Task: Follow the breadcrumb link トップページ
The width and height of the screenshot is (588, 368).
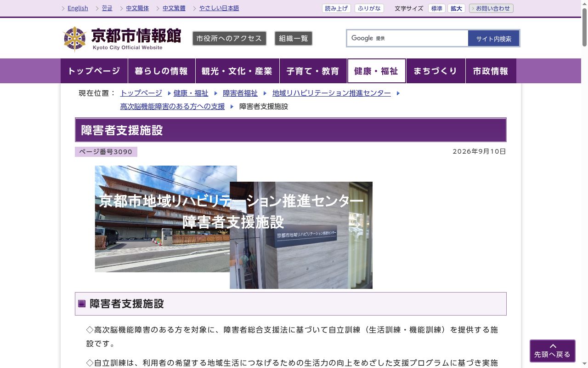Action: [141, 93]
